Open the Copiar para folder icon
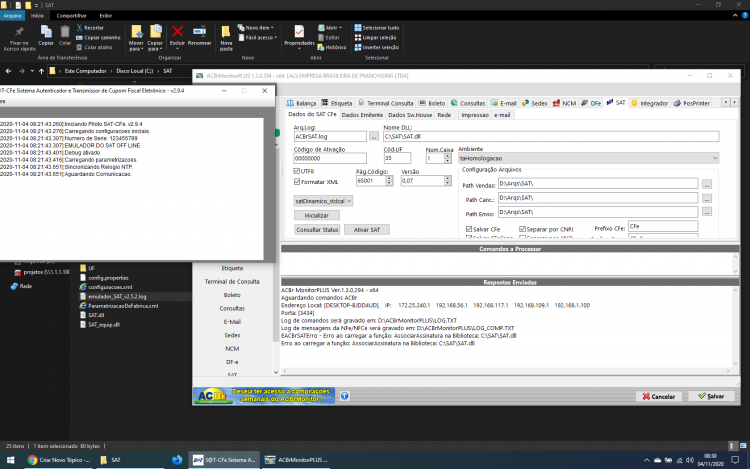The width and height of the screenshot is (750, 469). coord(155,32)
